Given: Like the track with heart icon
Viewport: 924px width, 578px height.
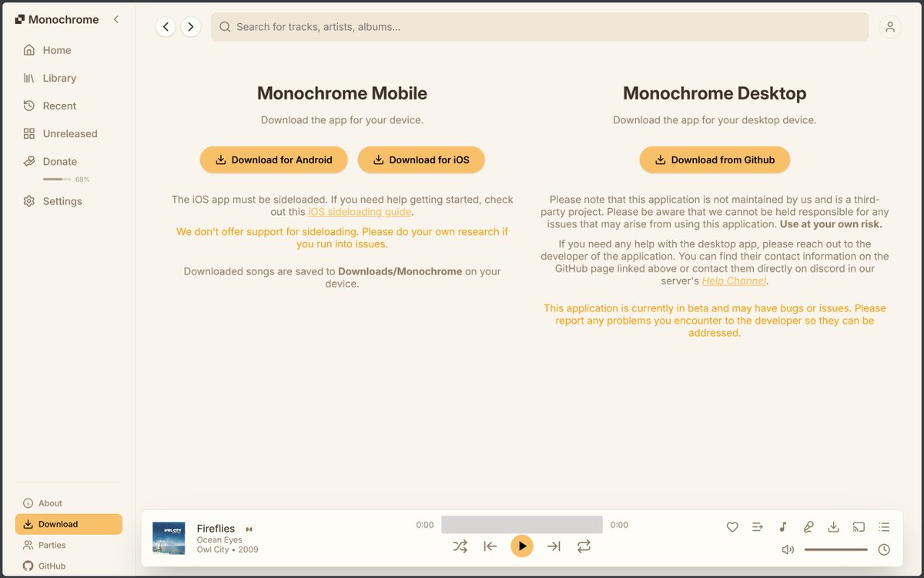Looking at the screenshot, I should (x=732, y=527).
